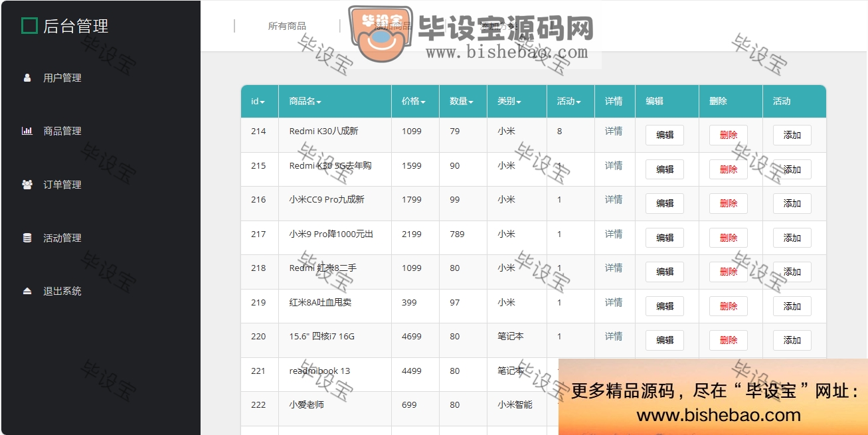Sort by the 商品名 column header

(305, 102)
